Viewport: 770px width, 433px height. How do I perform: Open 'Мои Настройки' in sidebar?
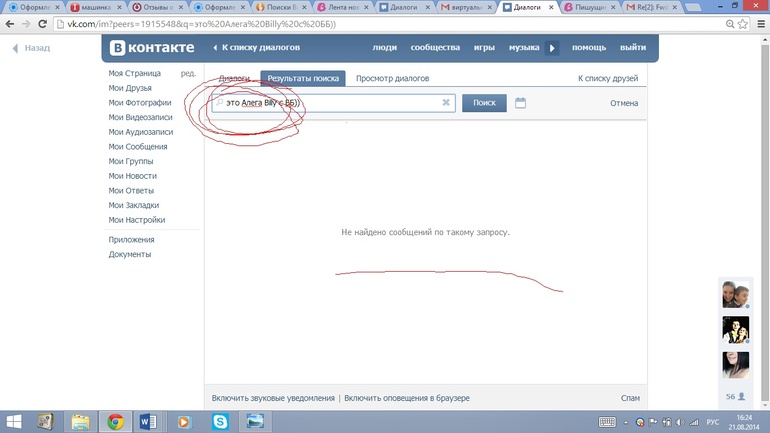point(137,220)
